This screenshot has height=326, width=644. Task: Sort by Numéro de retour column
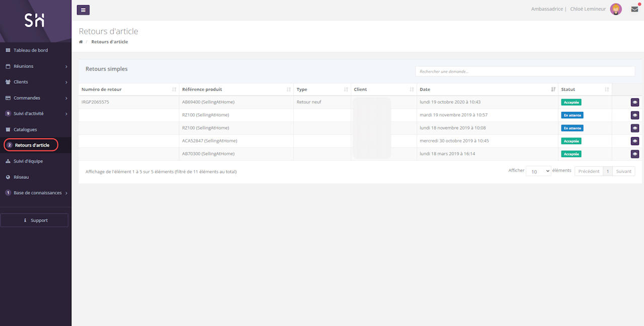128,90
